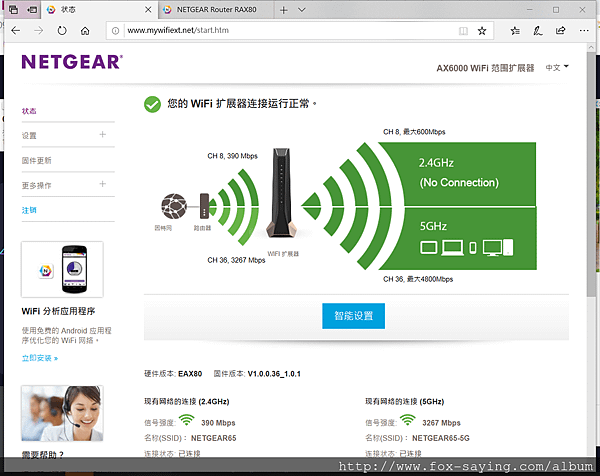Switch to NETGEAR Router RAX80 tab
This screenshot has height=476, width=600.
pos(216,10)
